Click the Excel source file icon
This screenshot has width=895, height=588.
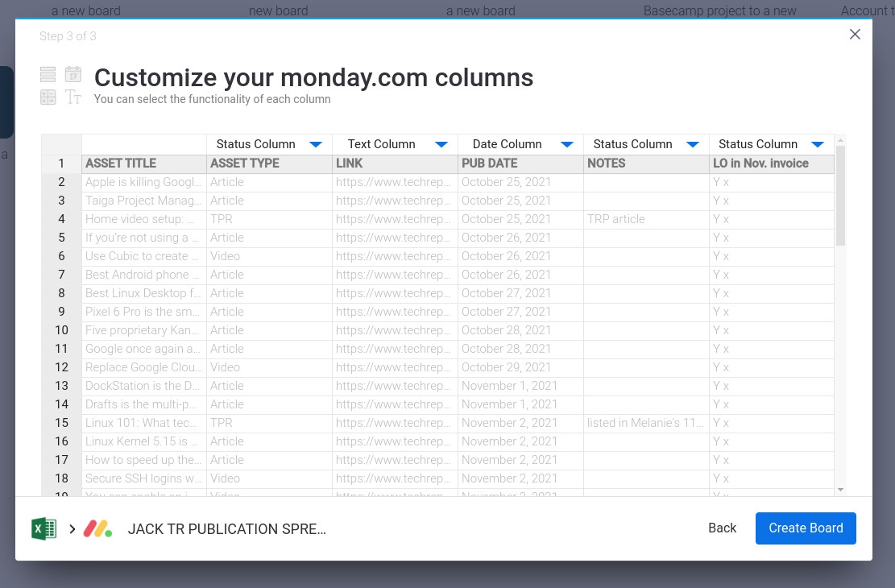(x=44, y=528)
